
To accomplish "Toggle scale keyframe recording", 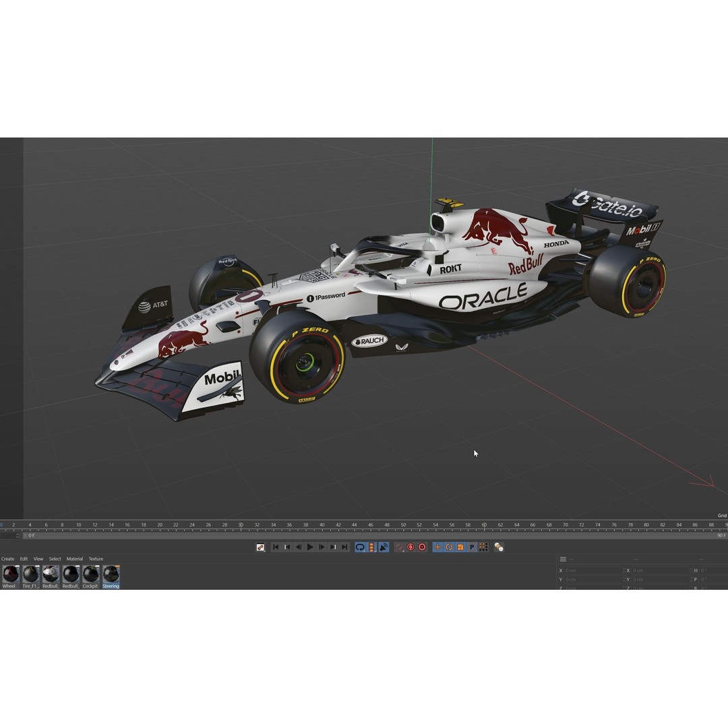I will point(460,547).
